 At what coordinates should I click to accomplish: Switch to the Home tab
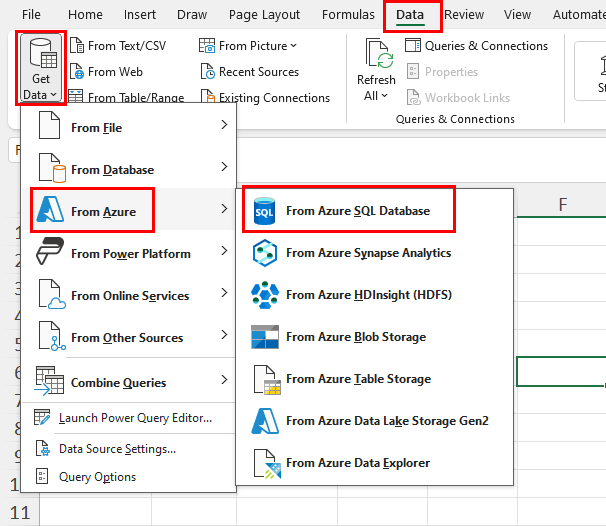(85, 15)
